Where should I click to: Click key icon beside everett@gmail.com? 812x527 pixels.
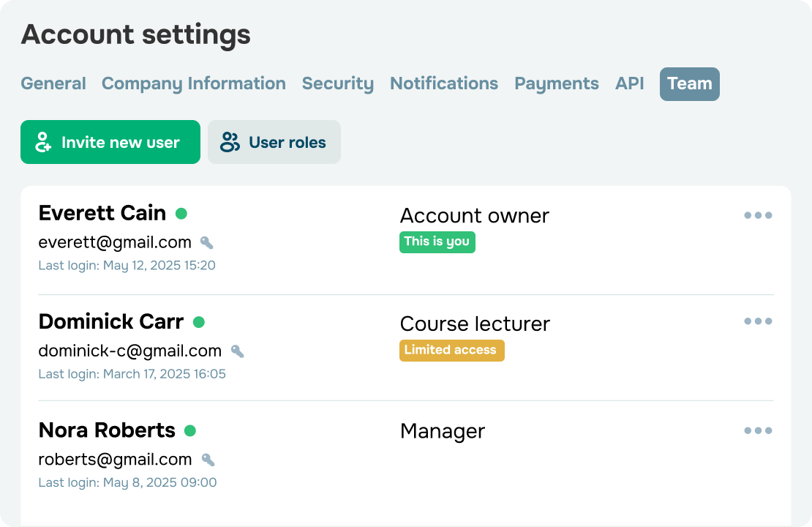coord(207,242)
